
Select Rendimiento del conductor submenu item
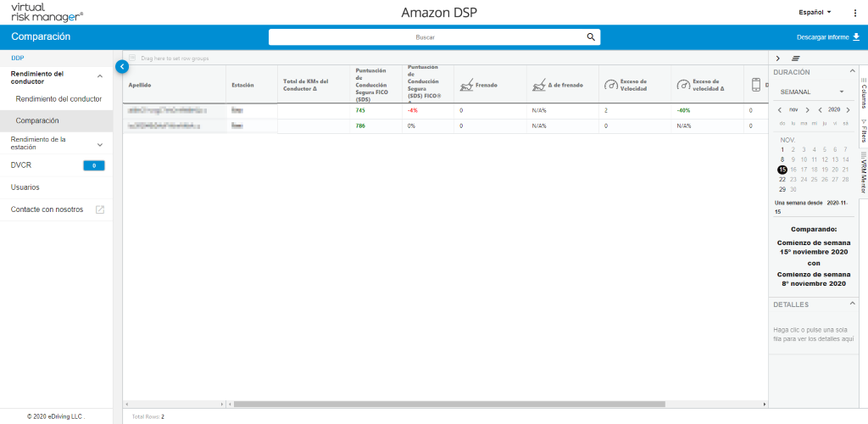coord(58,99)
